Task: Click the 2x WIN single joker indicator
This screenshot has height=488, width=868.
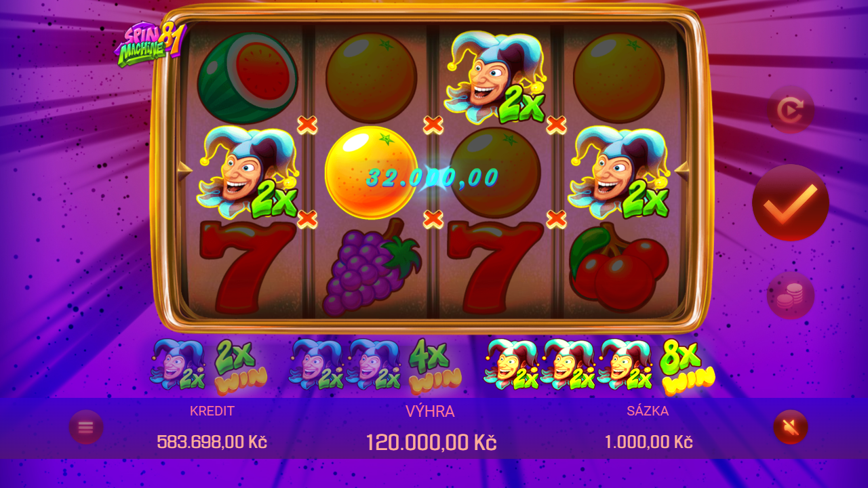Action: [209, 367]
